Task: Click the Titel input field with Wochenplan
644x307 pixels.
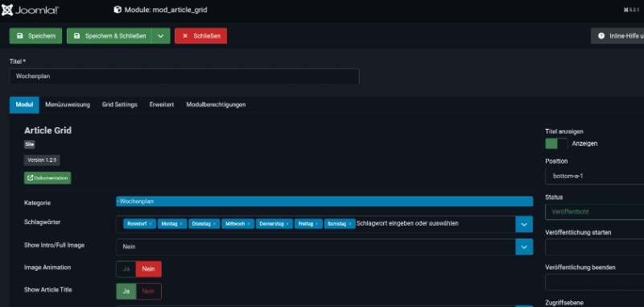Action: point(184,77)
